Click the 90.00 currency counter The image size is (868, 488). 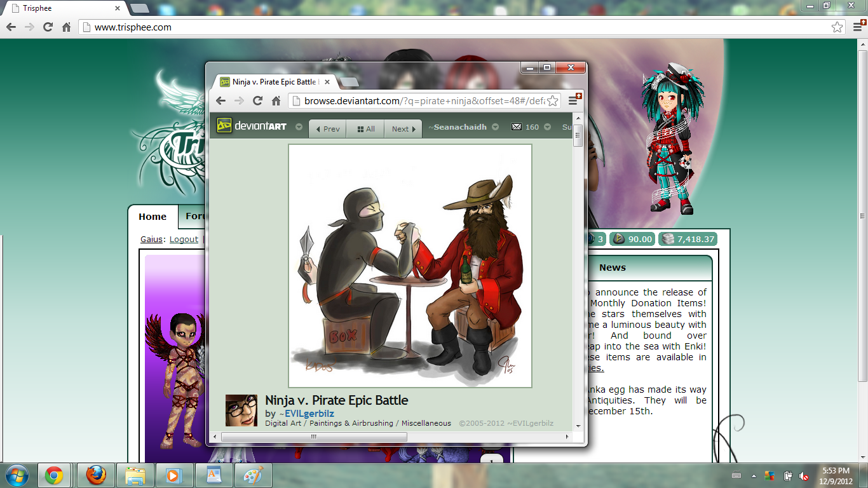(x=632, y=239)
